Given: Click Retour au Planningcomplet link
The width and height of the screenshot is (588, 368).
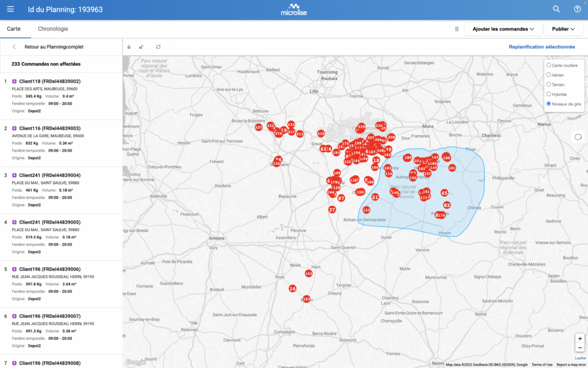Looking at the screenshot, I should [x=54, y=47].
